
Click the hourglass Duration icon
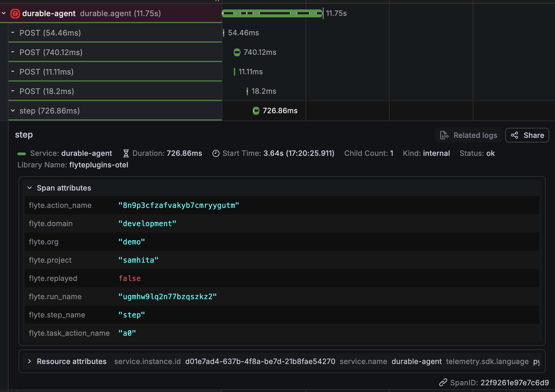click(126, 153)
